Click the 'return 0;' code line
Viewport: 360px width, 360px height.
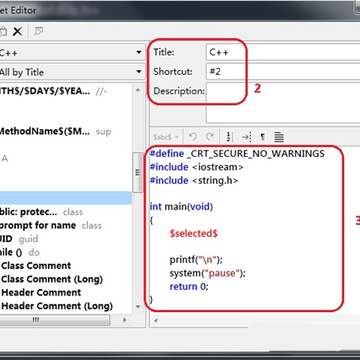click(189, 287)
